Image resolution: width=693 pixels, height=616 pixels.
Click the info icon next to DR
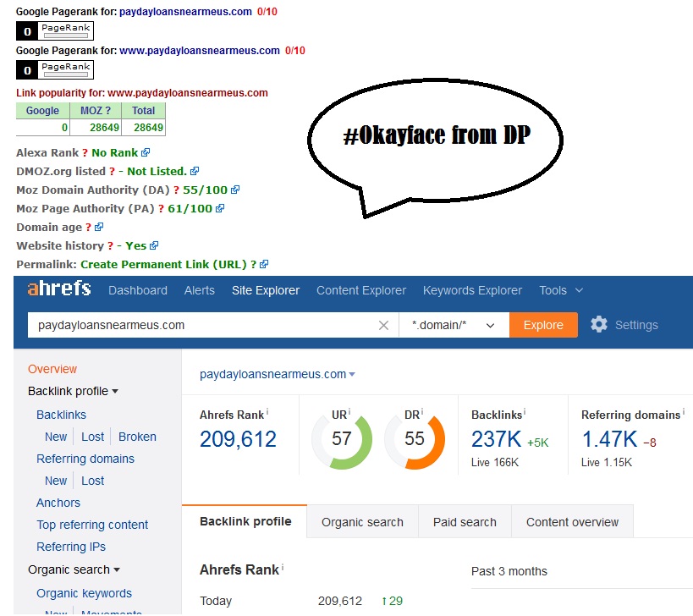[421, 412]
